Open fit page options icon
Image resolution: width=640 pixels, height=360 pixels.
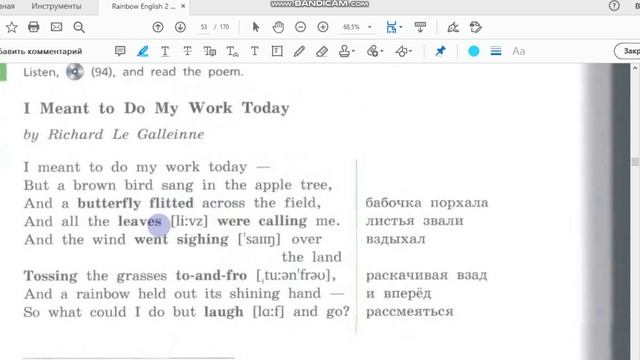pyautogui.click(x=393, y=27)
